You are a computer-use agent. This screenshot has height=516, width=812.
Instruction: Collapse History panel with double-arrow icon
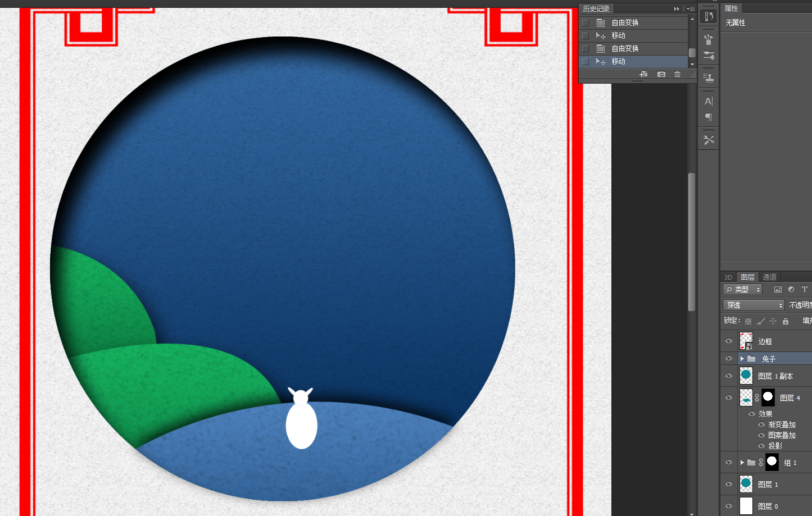(677, 9)
